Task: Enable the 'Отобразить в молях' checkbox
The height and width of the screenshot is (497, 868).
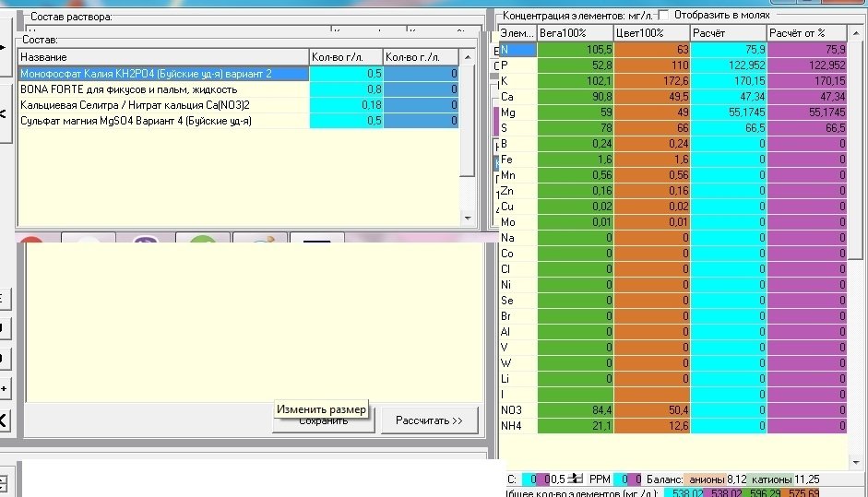Action: coord(664,15)
